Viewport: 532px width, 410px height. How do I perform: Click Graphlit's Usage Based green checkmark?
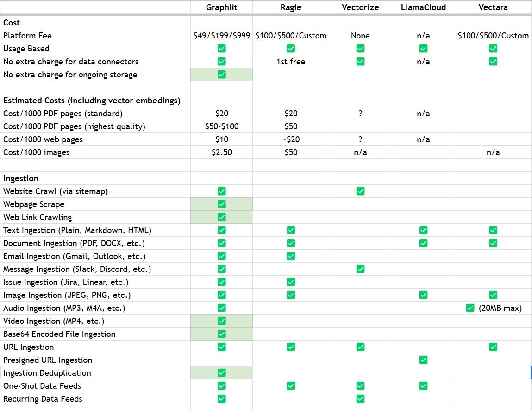[x=221, y=49]
